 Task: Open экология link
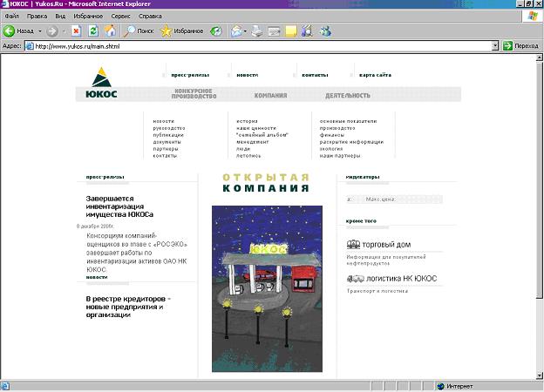tap(331, 149)
